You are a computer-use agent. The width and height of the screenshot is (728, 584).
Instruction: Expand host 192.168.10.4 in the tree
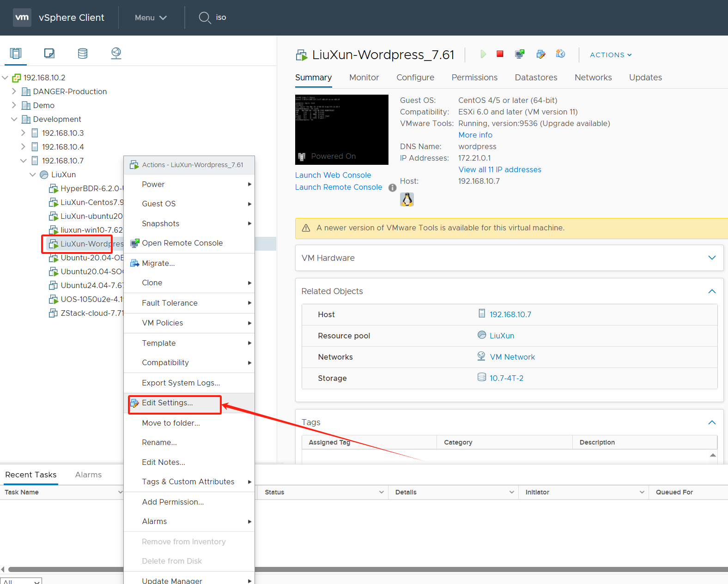[x=23, y=147]
